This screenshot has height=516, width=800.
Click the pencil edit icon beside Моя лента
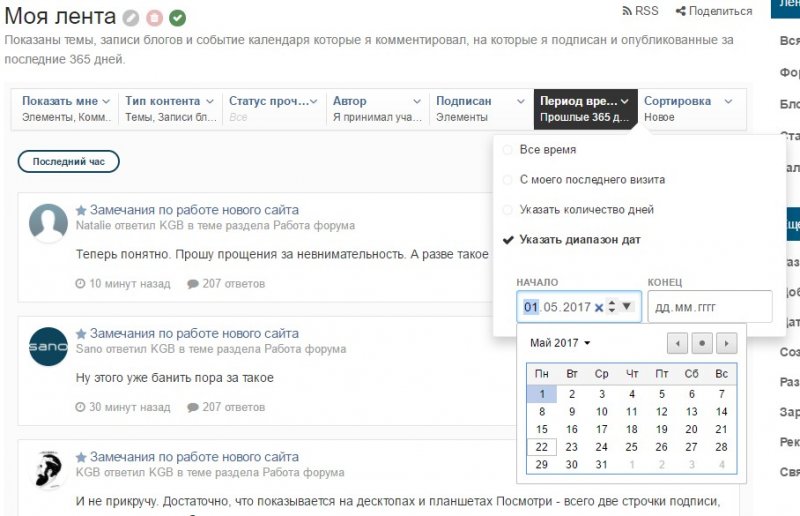(x=131, y=17)
